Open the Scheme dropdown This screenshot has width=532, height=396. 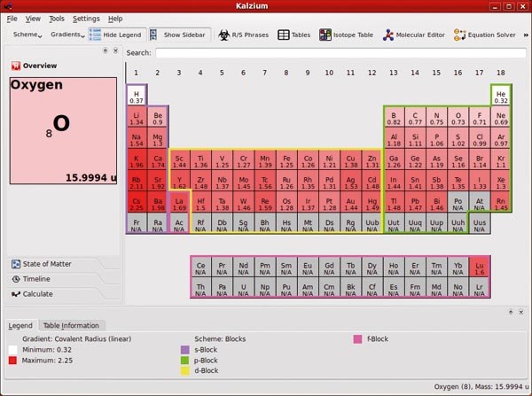(x=27, y=35)
